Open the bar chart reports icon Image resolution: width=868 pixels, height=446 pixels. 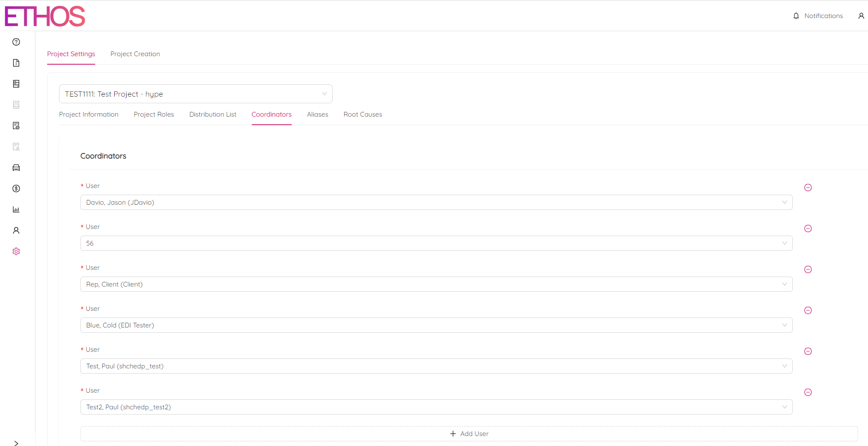coord(16,209)
